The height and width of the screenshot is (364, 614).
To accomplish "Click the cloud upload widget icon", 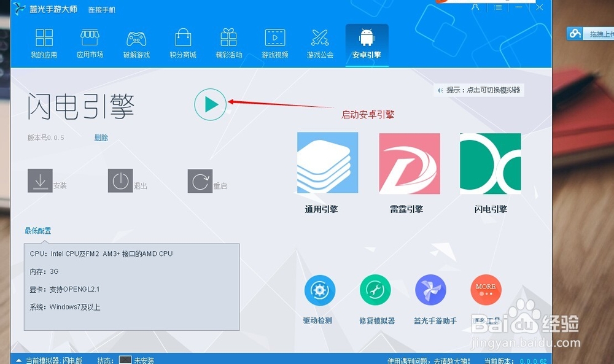I will click(x=575, y=34).
